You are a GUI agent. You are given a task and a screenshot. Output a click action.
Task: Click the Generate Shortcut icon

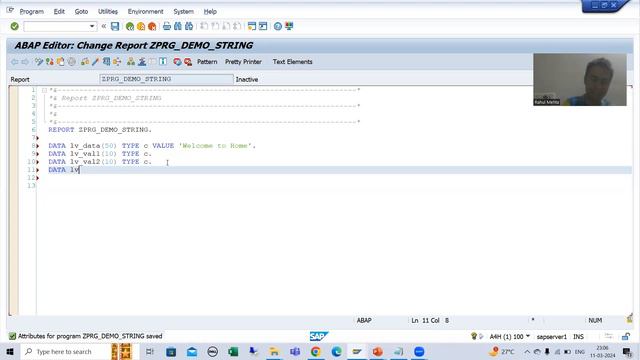coord(263,27)
